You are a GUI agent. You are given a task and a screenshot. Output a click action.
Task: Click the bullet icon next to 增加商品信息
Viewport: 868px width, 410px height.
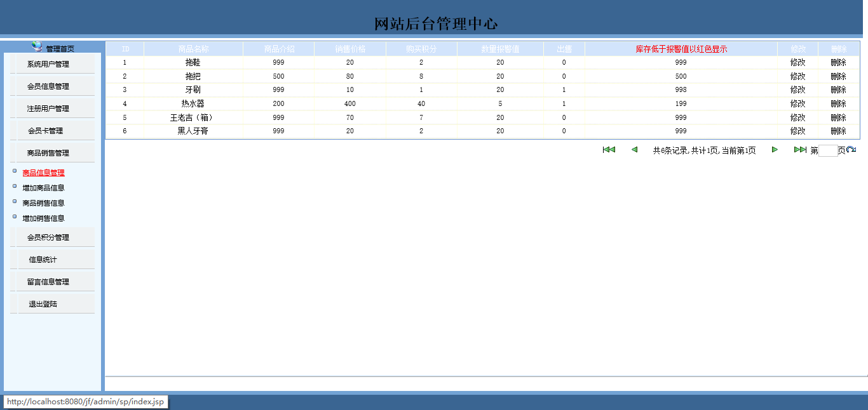(x=15, y=186)
